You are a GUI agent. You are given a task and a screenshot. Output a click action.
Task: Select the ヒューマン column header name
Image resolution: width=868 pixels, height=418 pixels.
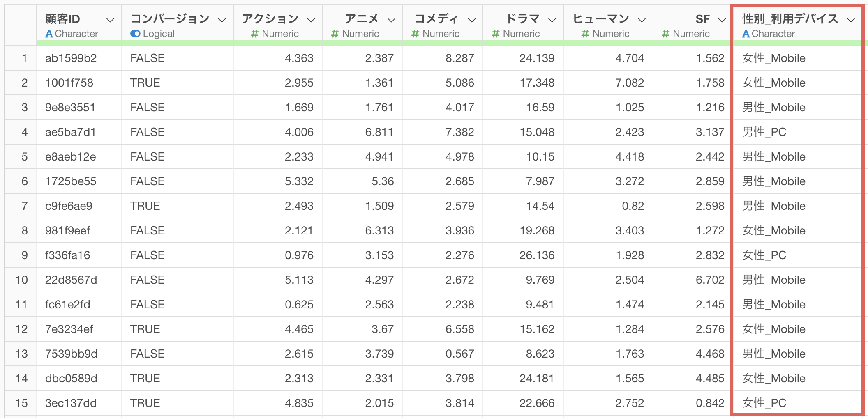[601, 19]
